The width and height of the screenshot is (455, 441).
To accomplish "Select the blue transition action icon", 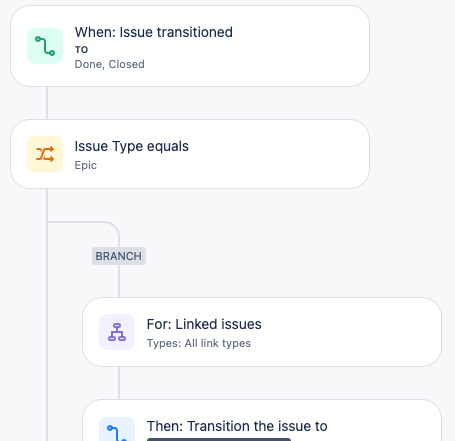I will 117,429.
